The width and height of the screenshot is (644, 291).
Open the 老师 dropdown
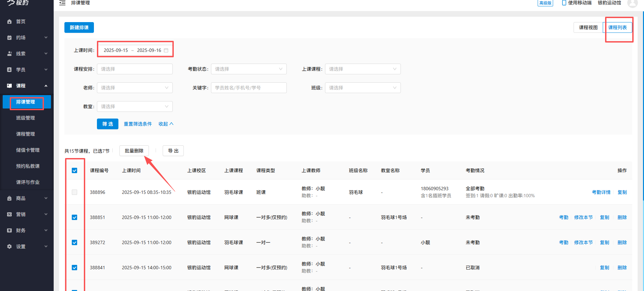(135, 88)
